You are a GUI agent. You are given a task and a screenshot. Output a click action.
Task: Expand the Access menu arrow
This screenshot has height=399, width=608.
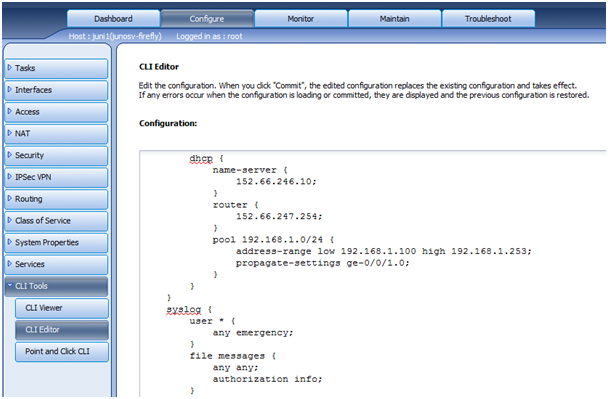[x=10, y=111]
